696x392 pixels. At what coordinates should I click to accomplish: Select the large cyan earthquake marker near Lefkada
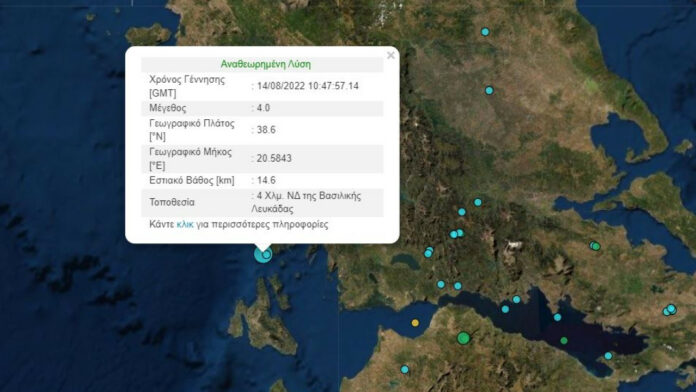click(263, 254)
